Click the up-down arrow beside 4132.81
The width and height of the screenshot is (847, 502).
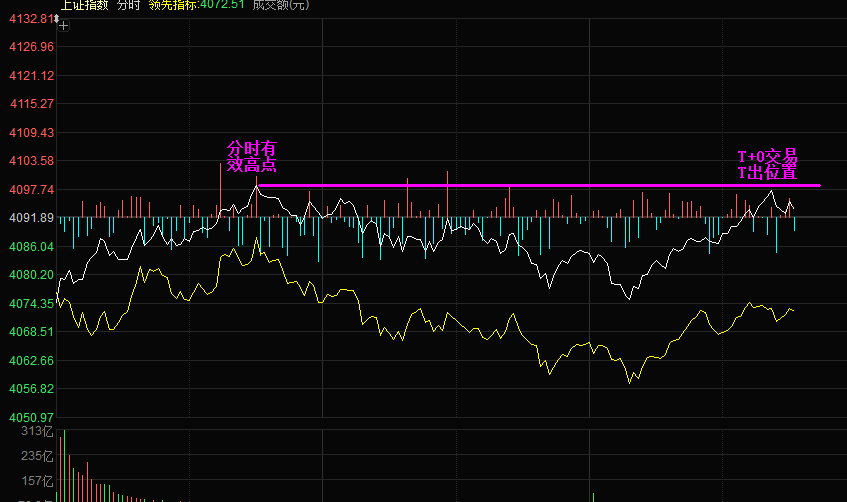coord(56,19)
